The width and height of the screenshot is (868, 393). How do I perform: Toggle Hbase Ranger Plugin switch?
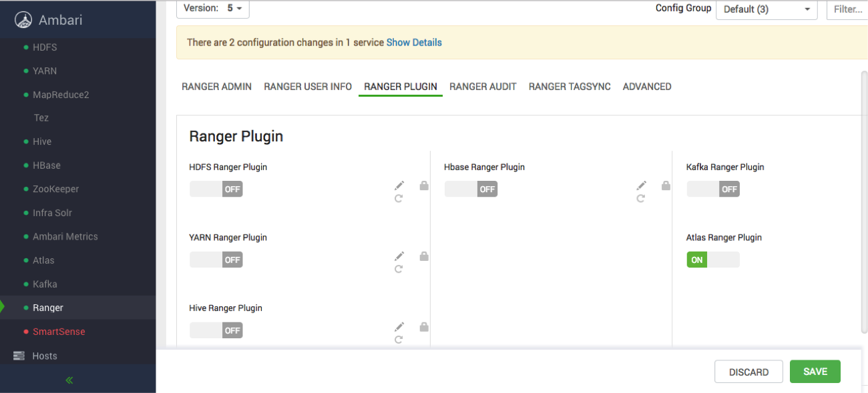pyautogui.click(x=471, y=189)
